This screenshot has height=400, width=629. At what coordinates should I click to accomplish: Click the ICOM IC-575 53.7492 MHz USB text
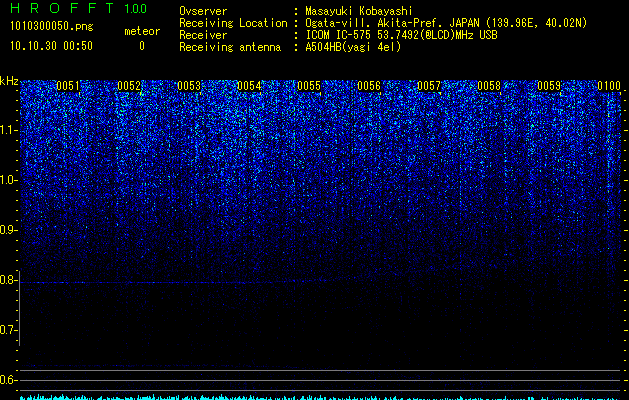click(x=401, y=35)
